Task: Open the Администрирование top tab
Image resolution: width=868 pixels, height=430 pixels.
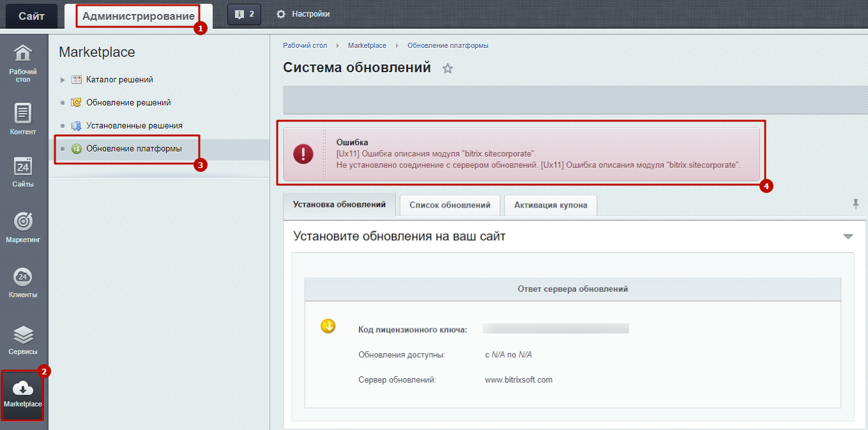Action: [x=138, y=16]
